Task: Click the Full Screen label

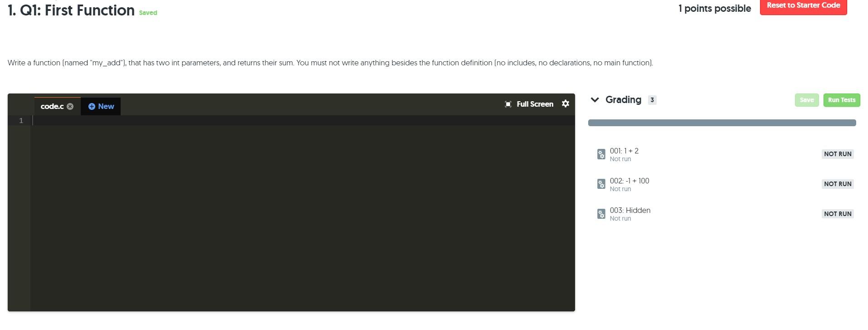Action: (x=535, y=104)
